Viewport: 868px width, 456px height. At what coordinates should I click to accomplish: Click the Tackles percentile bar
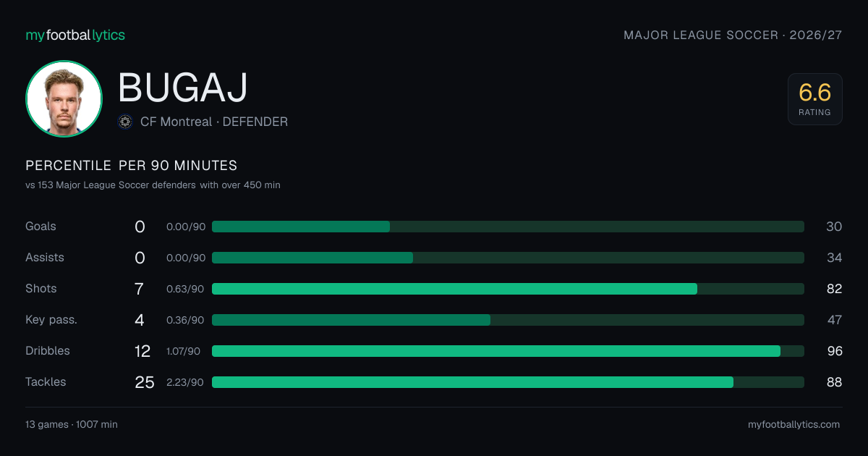508,382
